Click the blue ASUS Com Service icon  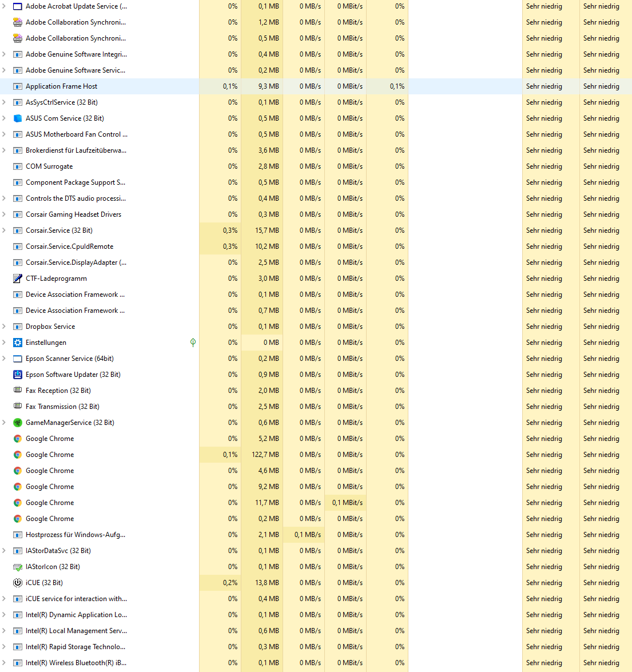[x=18, y=118]
